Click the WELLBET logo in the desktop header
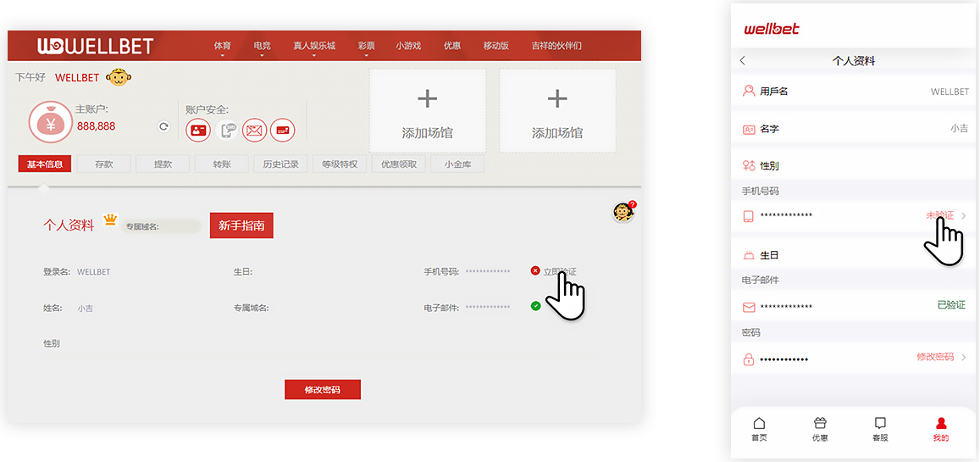 point(95,46)
